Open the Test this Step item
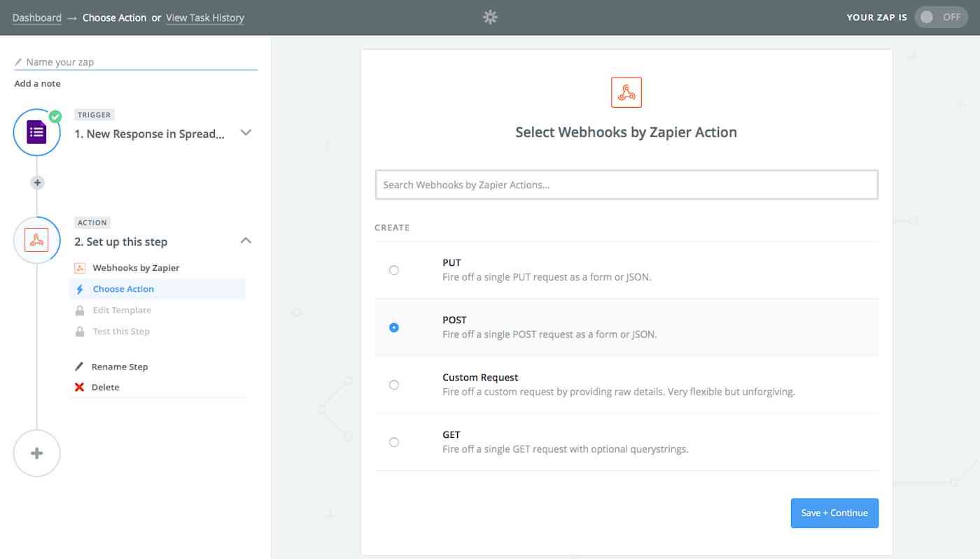This screenshot has width=980, height=559. (120, 331)
